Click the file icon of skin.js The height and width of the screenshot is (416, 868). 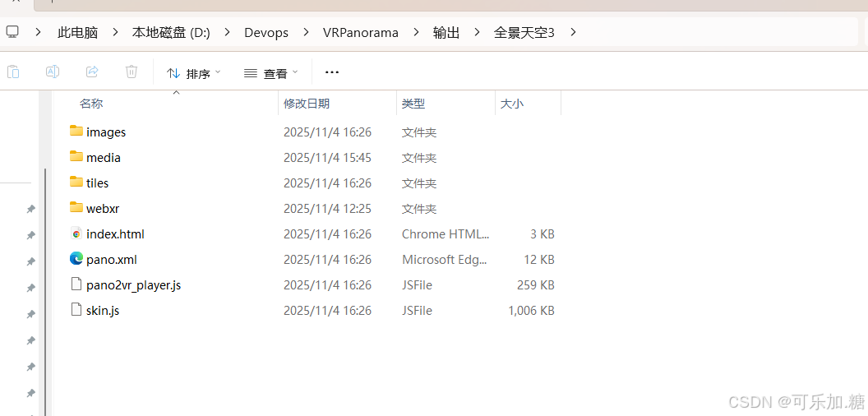(76, 310)
